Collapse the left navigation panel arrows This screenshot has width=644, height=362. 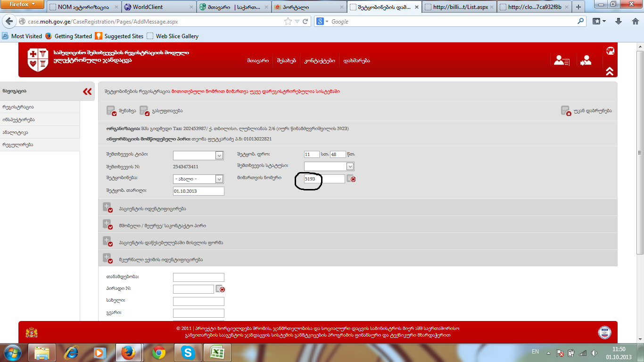[x=87, y=91]
